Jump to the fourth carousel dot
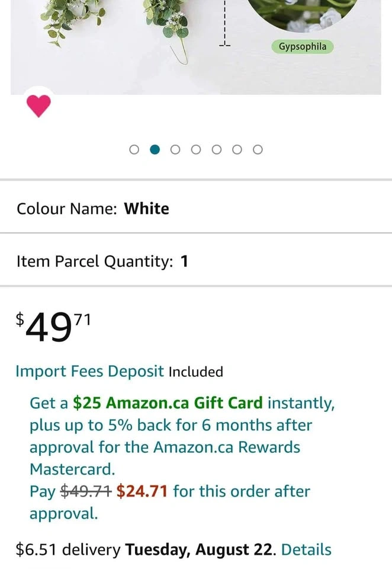392x569 pixels. coord(196,149)
